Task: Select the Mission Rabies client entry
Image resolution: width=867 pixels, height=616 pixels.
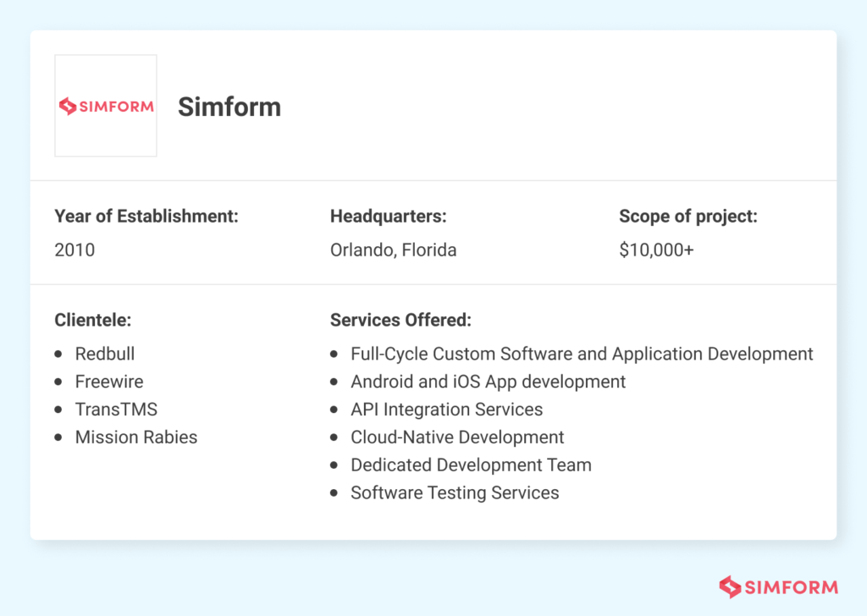Action: (135, 437)
